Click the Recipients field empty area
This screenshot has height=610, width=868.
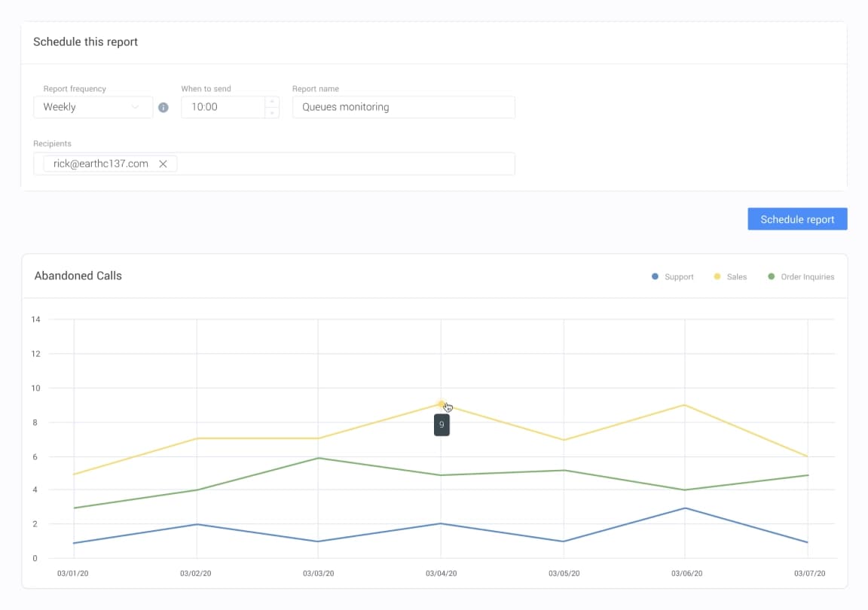[x=346, y=164]
